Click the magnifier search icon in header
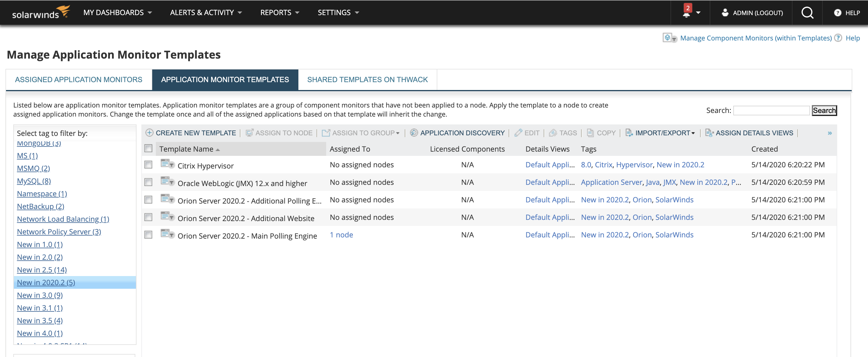Screen dimensions: 868x357 click(807, 13)
